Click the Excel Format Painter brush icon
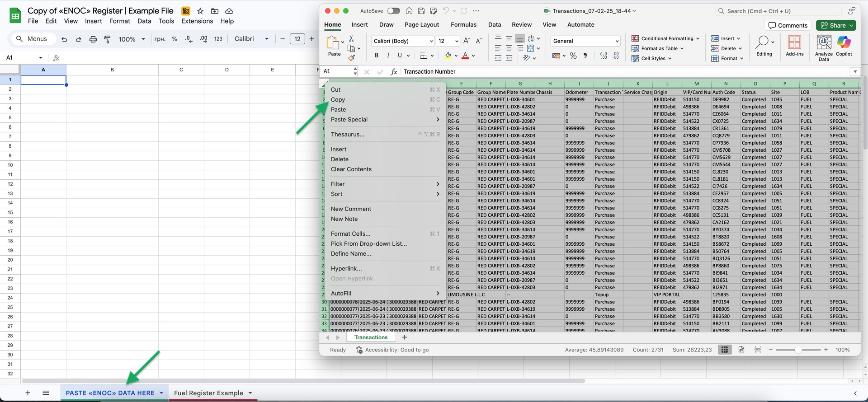This screenshot has width=868, height=402. coord(352,58)
